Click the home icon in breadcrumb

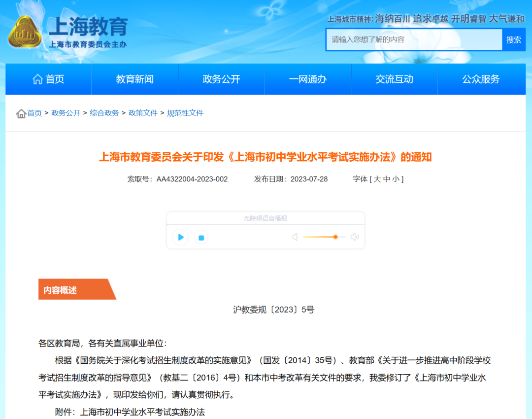click(21, 113)
